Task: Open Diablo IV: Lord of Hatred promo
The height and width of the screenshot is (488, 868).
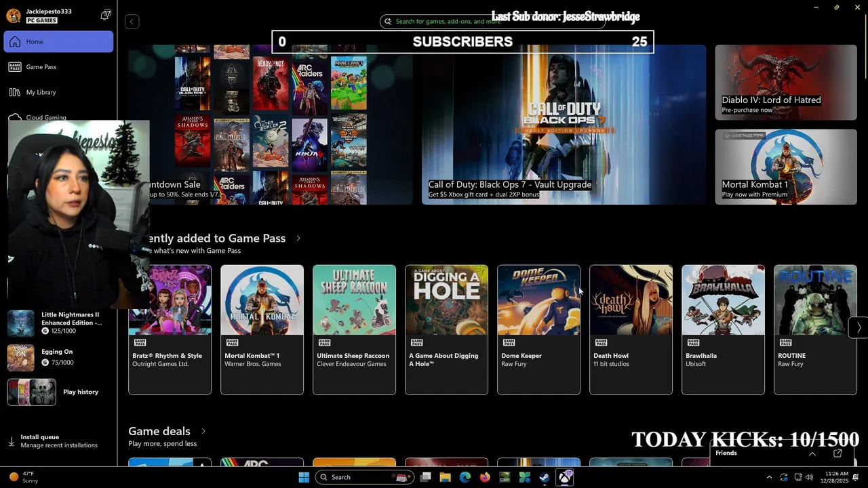Action: coord(786,83)
